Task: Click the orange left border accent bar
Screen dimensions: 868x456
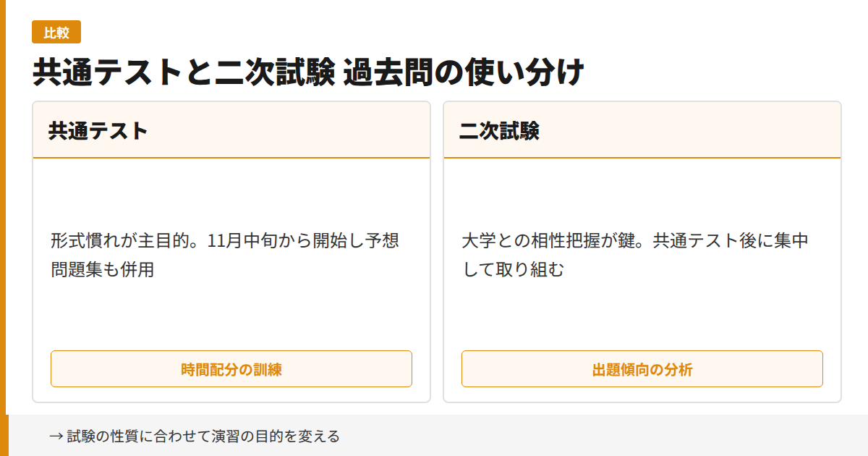Action: (4, 228)
